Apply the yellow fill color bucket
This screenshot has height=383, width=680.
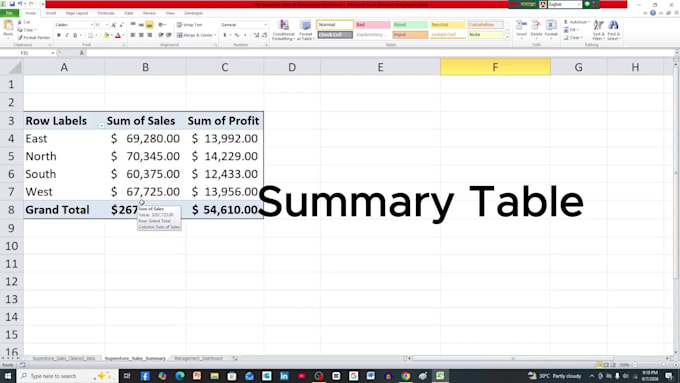tap(106, 35)
